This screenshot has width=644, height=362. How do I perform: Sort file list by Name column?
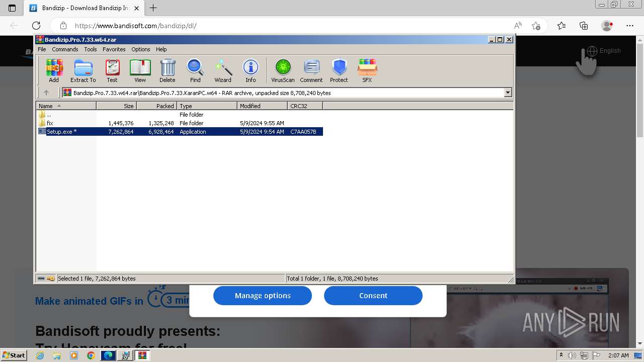pos(66,106)
